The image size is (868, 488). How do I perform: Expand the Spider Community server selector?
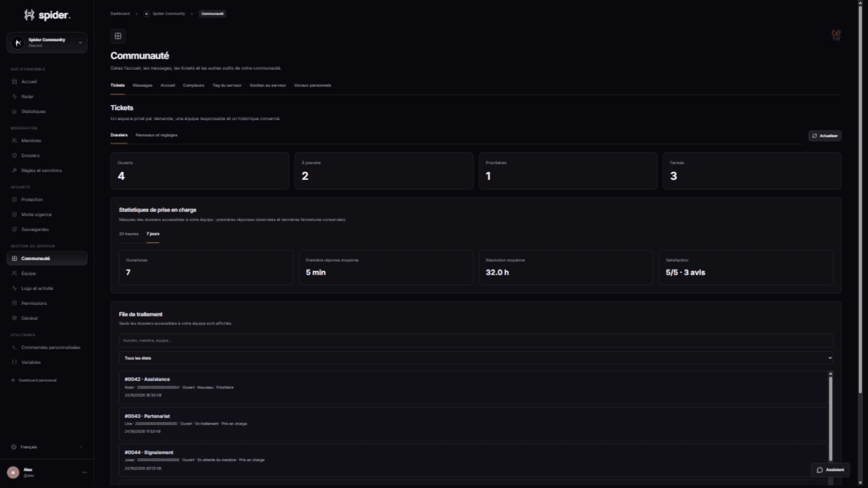[47, 43]
